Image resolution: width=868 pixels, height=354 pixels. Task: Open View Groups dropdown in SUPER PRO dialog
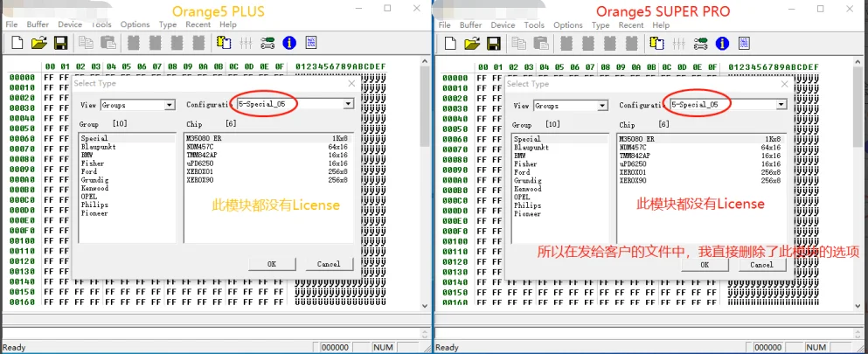[602, 106]
